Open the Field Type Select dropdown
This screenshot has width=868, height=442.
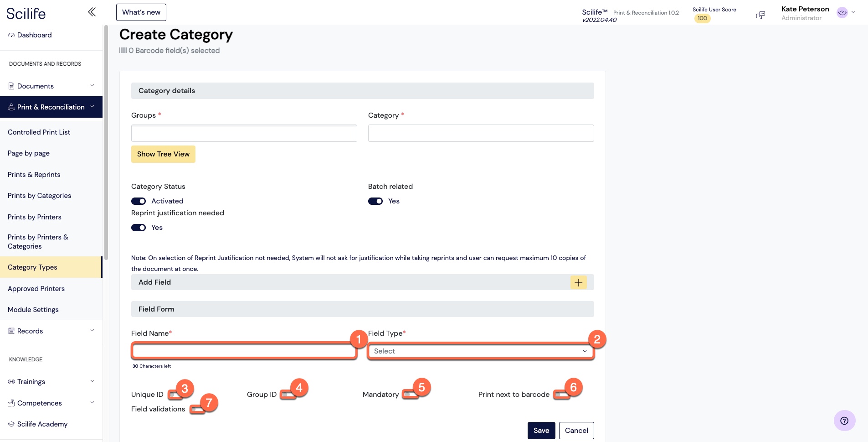pos(481,351)
